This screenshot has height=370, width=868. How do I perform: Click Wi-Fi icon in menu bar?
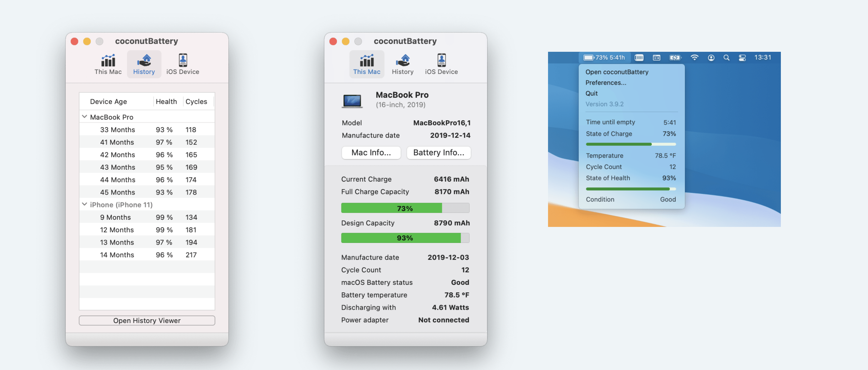(x=694, y=58)
